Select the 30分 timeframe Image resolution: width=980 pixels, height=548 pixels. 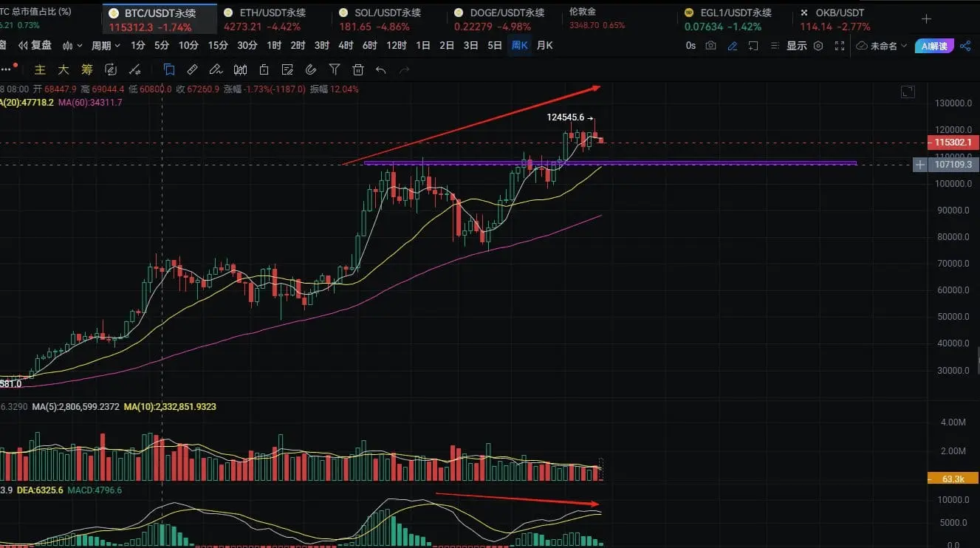point(247,45)
